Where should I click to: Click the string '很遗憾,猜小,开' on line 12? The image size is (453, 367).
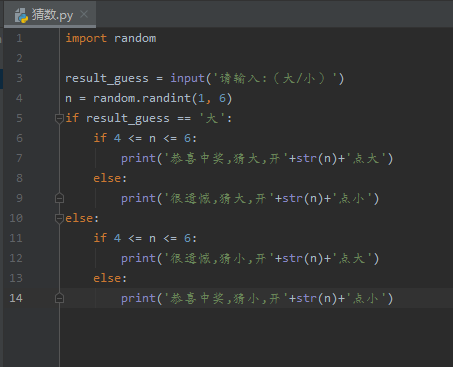pos(219,258)
